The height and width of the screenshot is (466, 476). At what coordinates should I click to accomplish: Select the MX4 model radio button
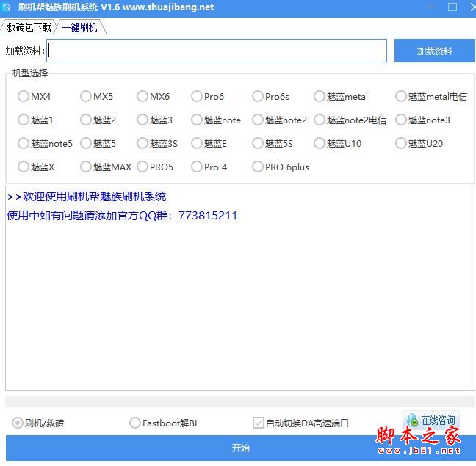[23, 96]
